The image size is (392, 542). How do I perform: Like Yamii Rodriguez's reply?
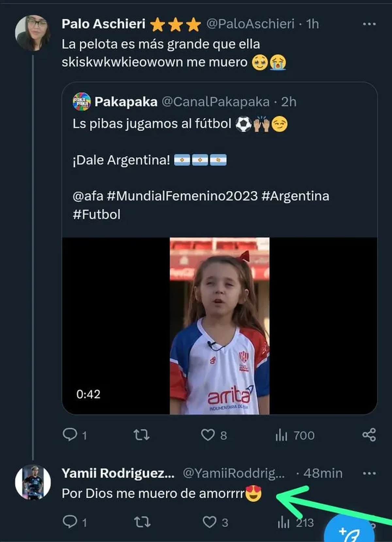click(x=209, y=522)
